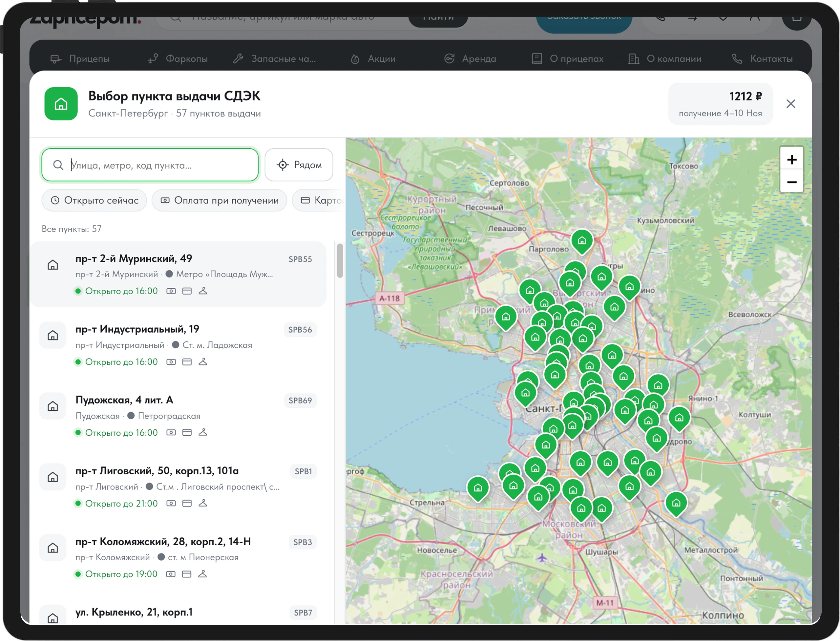Close the СДЭК pickup point dialog

(x=790, y=104)
